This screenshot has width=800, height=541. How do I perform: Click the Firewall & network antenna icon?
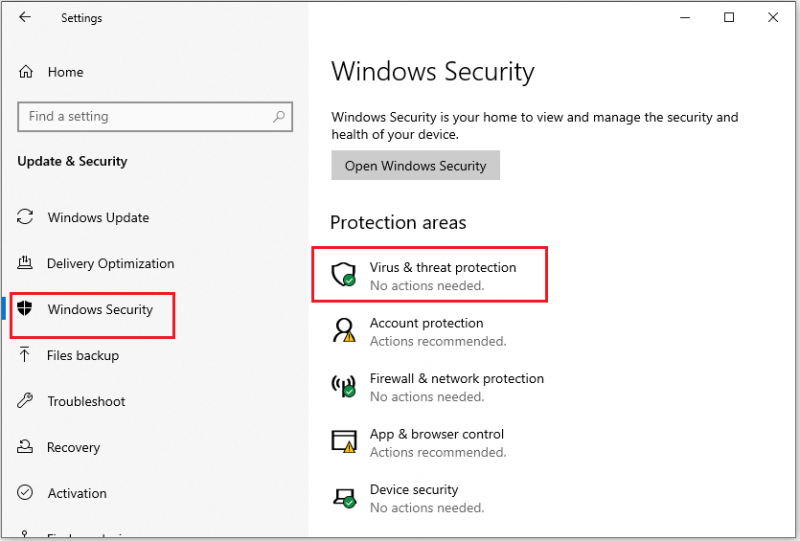[343, 386]
